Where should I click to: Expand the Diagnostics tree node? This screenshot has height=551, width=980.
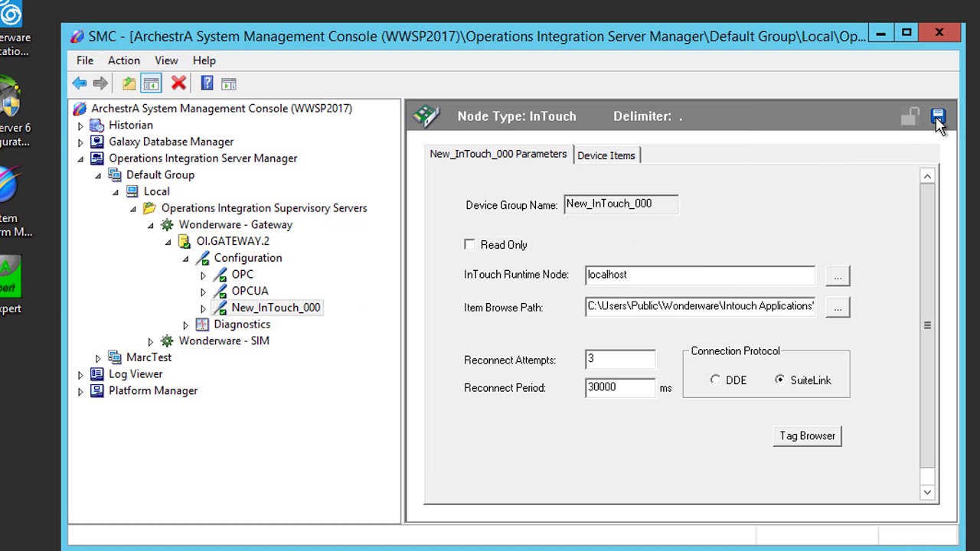[x=185, y=325]
